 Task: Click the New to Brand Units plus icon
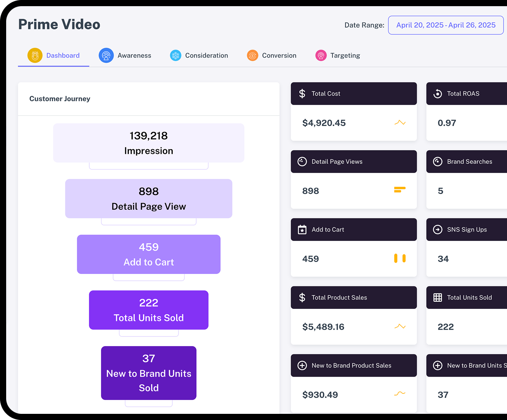[x=438, y=365]
